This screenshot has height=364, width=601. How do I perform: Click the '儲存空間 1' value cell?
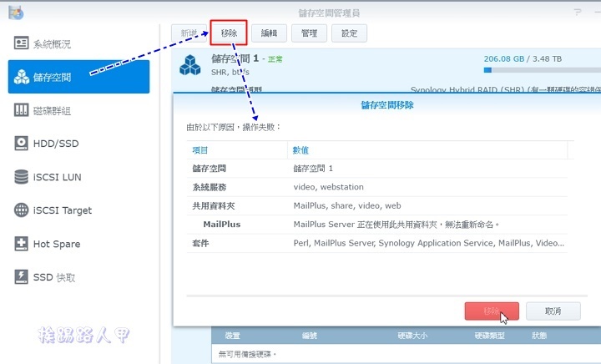[313, 169]
